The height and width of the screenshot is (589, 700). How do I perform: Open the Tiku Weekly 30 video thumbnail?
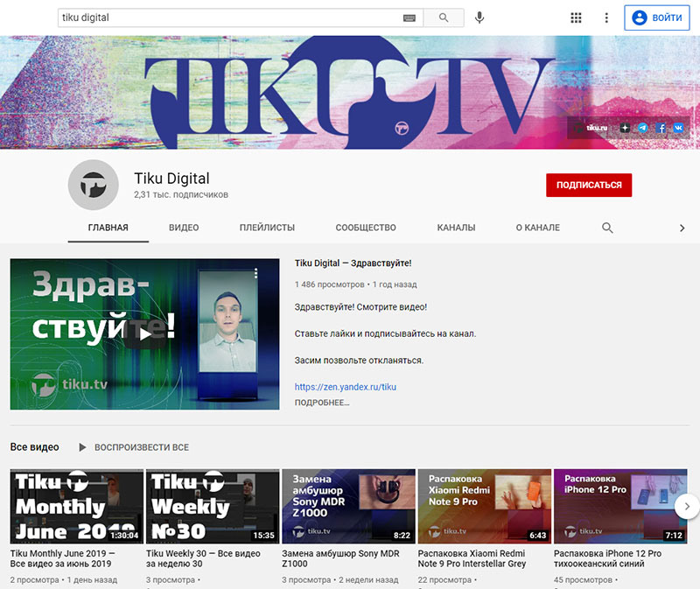(212, 506)
